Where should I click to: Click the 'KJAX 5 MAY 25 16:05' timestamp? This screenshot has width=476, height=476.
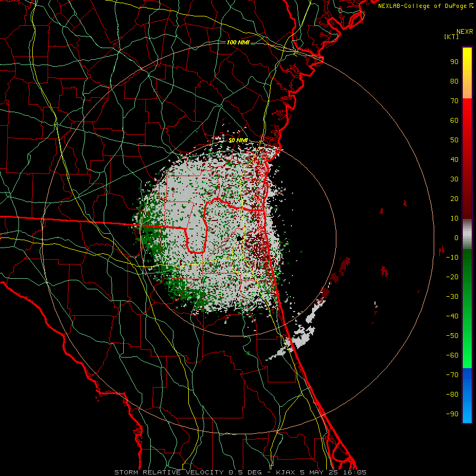[321, 472]
